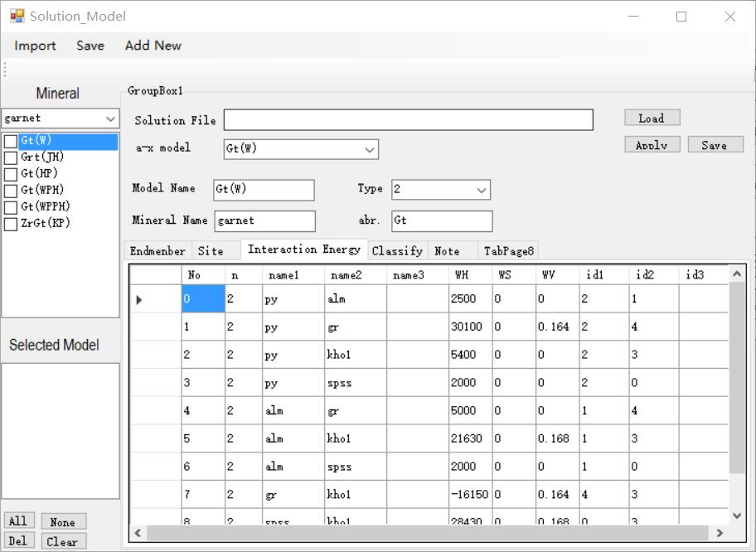Click the table's vertical scrollbar down arrow
The width and height of the screenshot is (756, 552).
[x=736, y=516]
